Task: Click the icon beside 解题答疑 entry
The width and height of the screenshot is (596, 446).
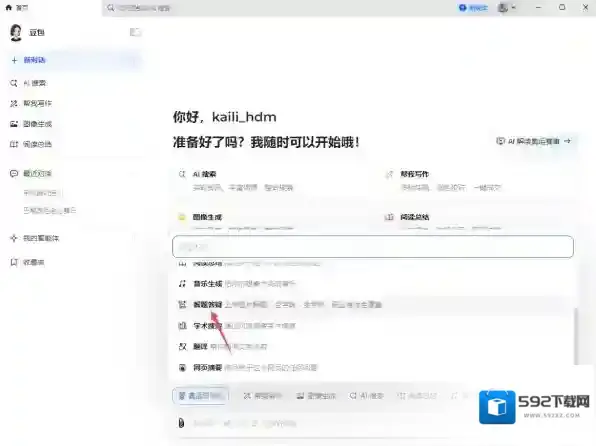Action: 182,305
